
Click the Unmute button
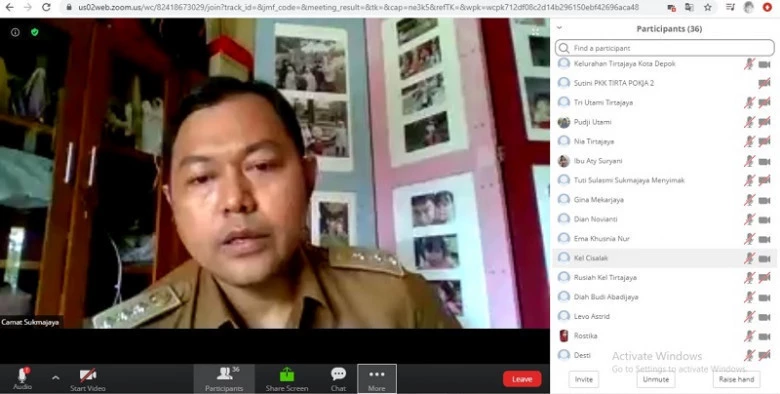pyautogui.click(x=656, y=379)
